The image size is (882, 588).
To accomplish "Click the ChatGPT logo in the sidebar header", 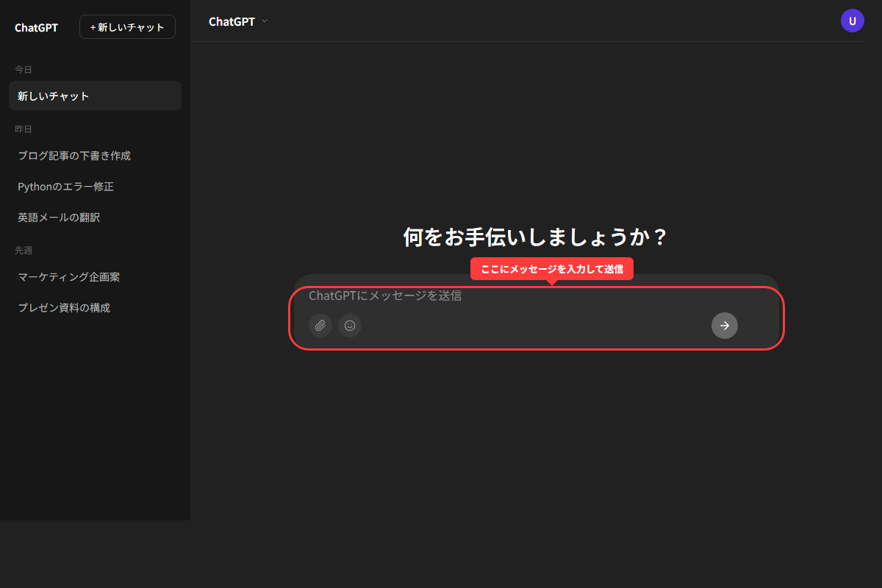I will (35, 27).
